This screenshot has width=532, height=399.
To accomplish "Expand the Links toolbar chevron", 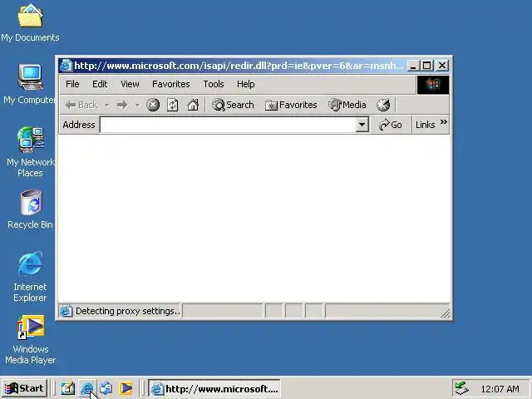I will pos(443,122).
